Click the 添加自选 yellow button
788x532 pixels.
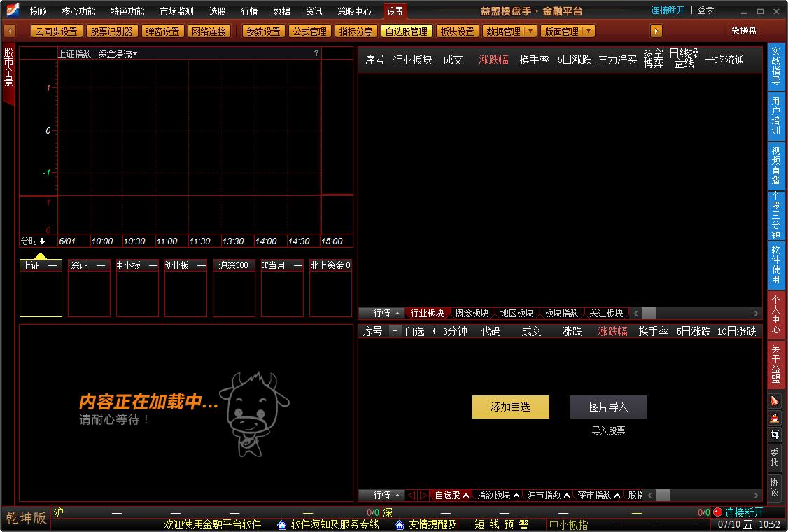[510, 407]
